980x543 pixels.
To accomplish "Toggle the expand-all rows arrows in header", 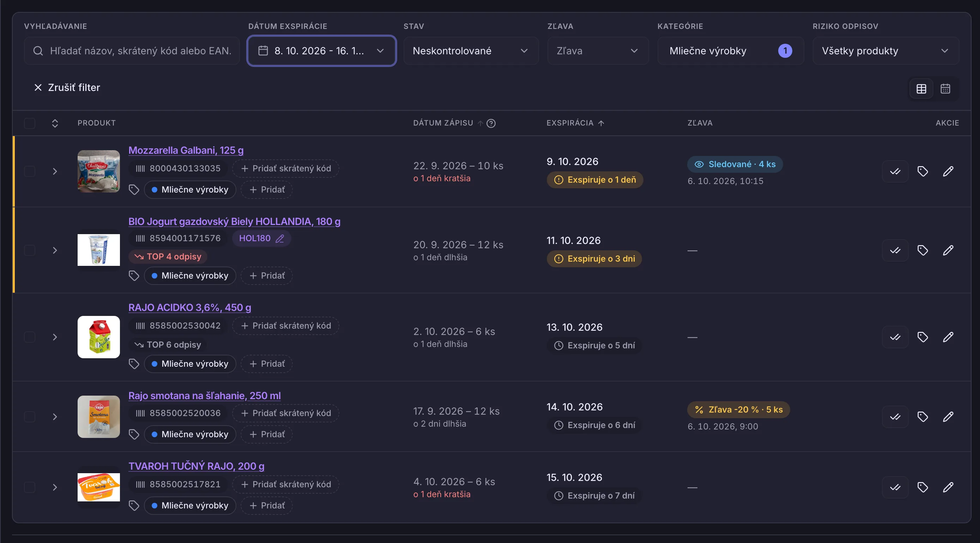I will 55,123.
